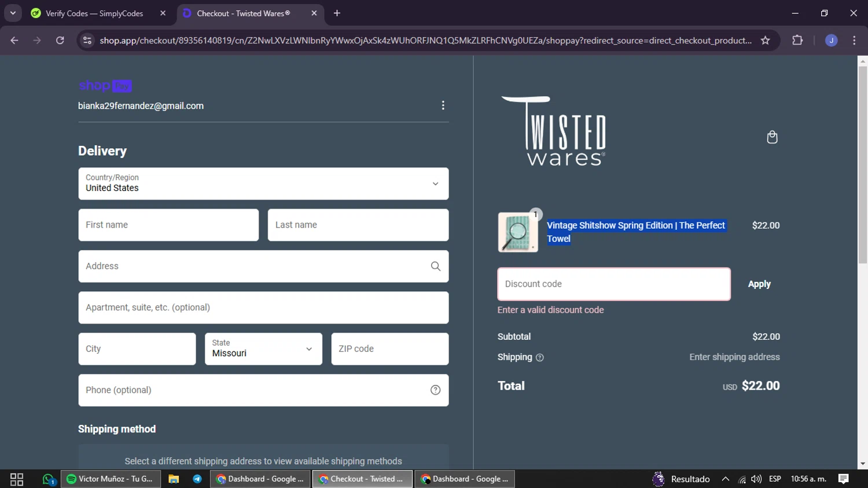Expand the State dropdown showing Missouri

[263, 349]
